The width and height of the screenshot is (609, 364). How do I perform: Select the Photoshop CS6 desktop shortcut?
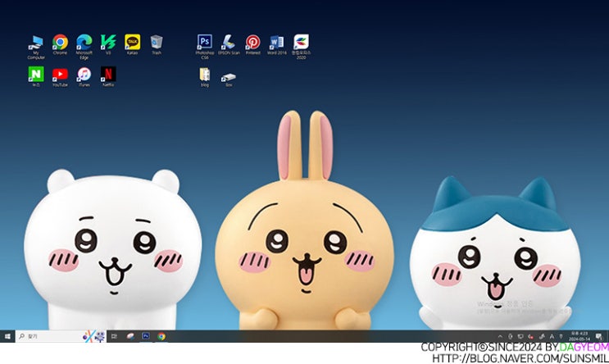click(x=205, y=47)
